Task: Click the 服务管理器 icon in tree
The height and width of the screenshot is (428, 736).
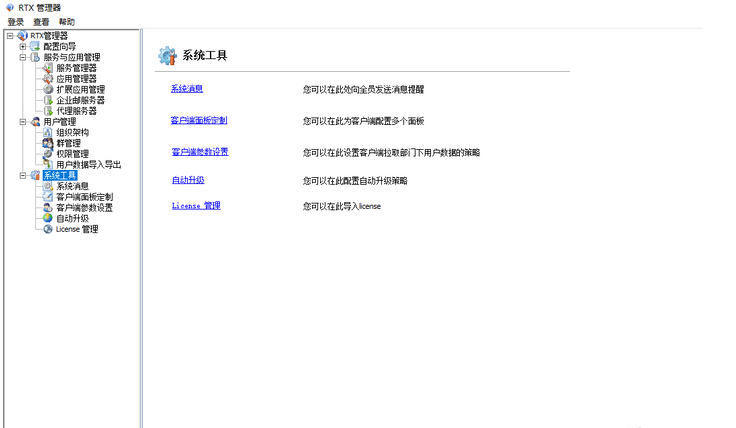Action: tap(47, 68)
